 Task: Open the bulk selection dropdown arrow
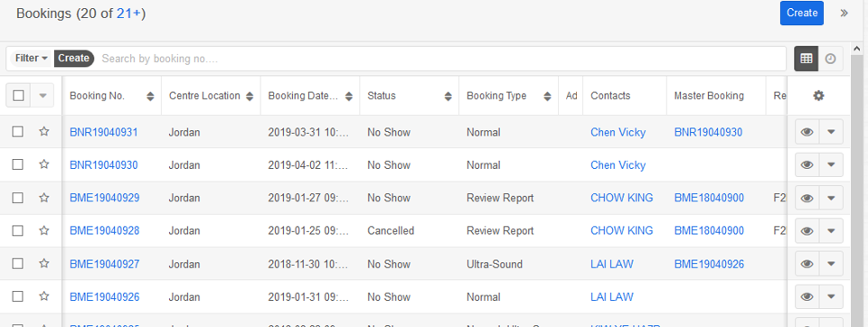tap(42, 96)
